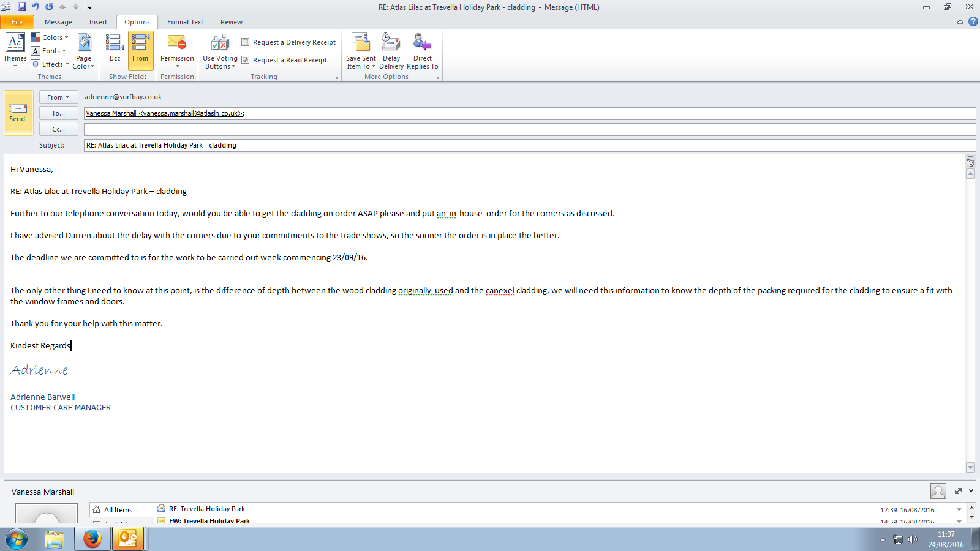Select the Options ribbon tab

tap(137, 22)
